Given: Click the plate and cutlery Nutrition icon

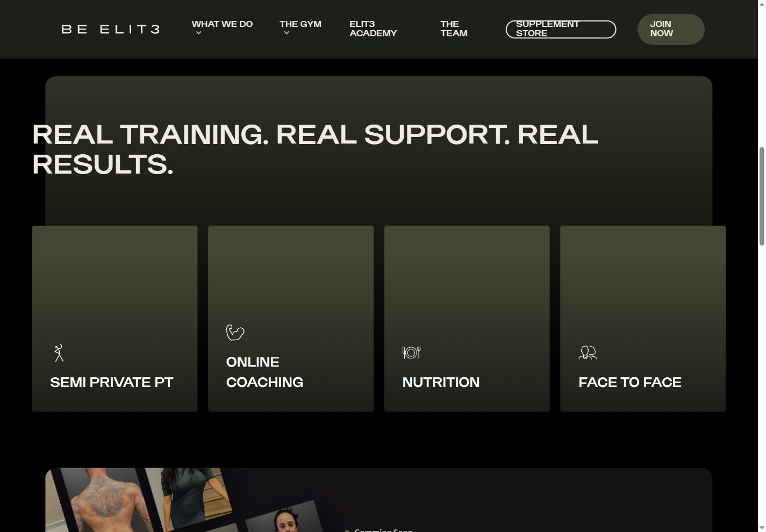Looking at the screenshot, I should [411, 353].
